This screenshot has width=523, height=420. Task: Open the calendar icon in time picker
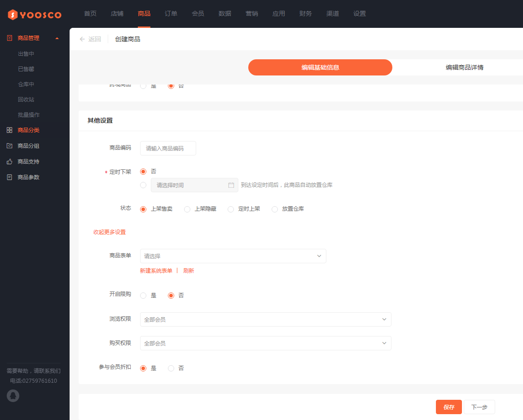tap(231, 185)
